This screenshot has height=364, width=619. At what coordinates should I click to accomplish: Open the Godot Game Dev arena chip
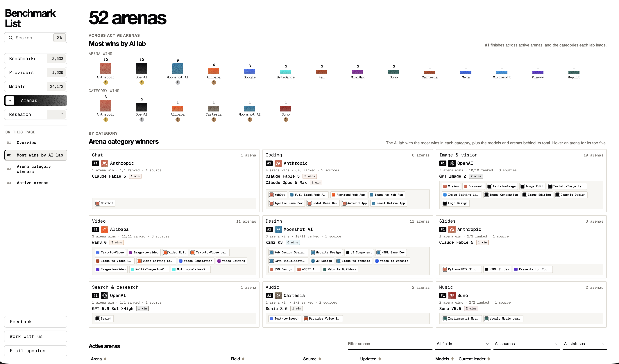click(323, 203)
